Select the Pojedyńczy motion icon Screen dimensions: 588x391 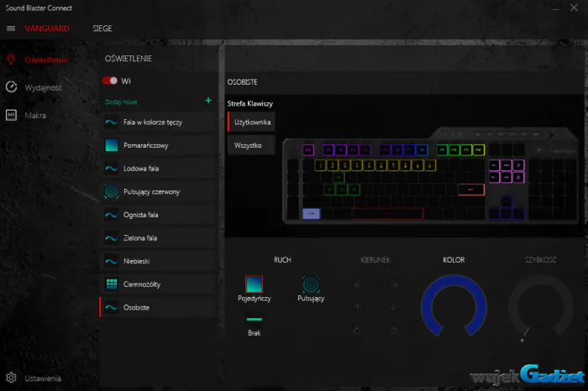tap(254, 284)
